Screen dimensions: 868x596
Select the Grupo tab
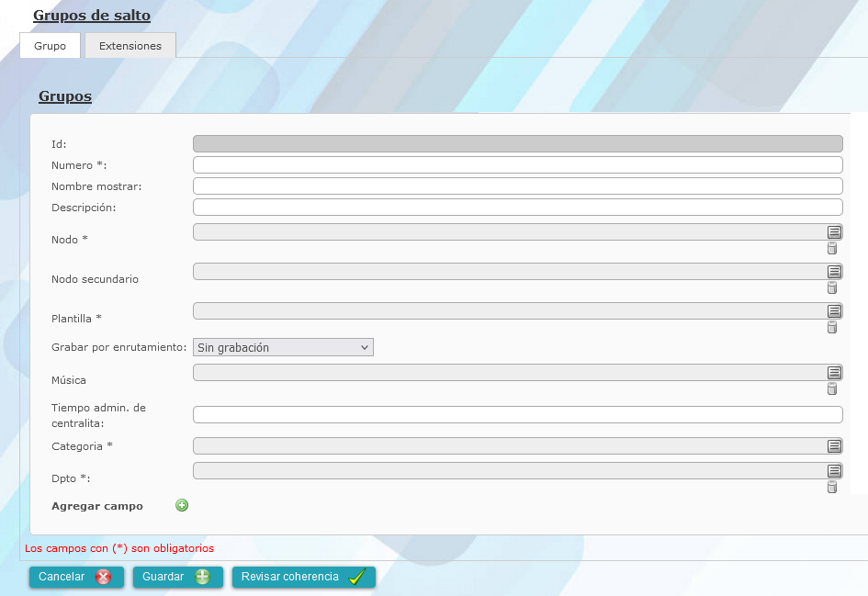(x=50, y=45)
